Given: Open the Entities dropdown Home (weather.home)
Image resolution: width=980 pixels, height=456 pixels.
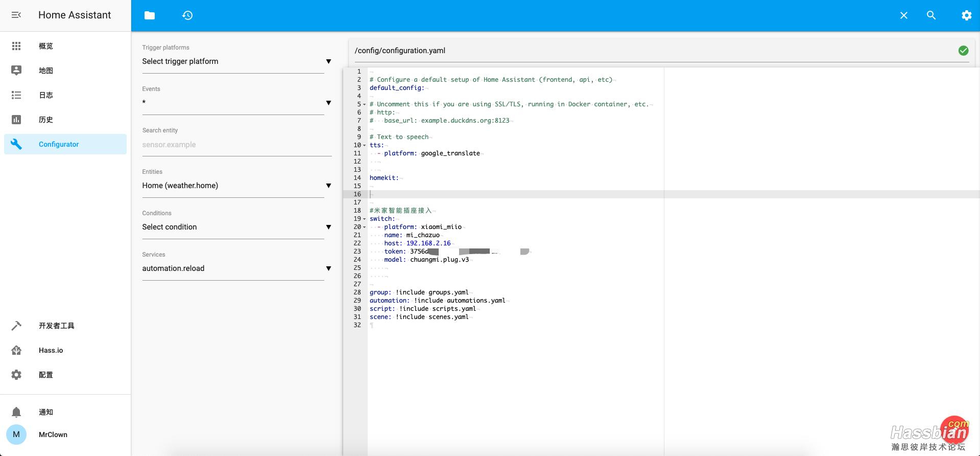Looking at the screenshot, I should click(x=237, y=186).
